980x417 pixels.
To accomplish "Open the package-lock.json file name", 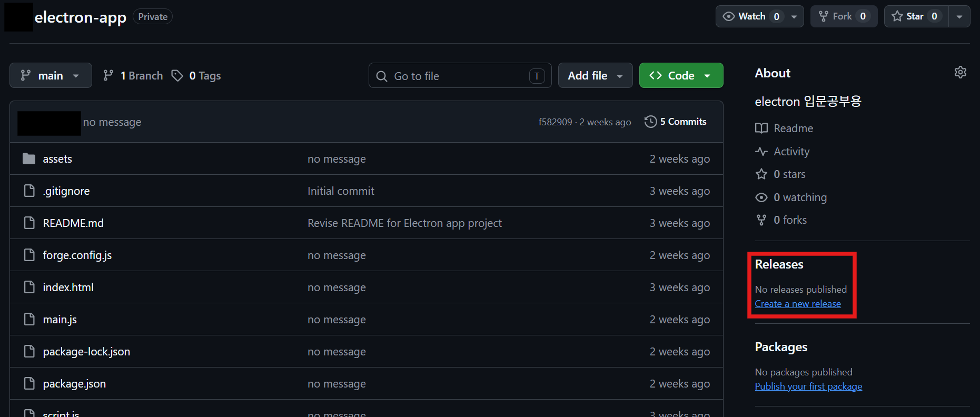I will pos(86,352).
